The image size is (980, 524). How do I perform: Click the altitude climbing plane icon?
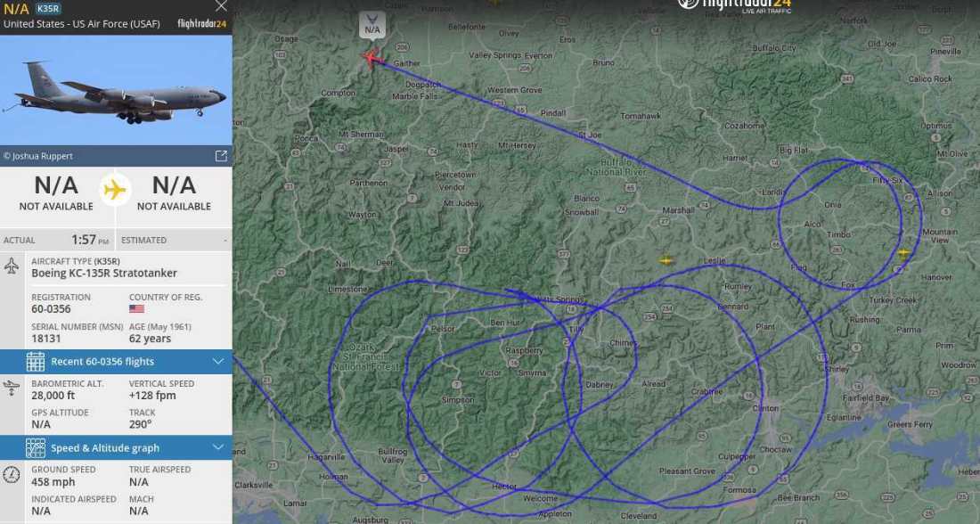tap(12, 388)
